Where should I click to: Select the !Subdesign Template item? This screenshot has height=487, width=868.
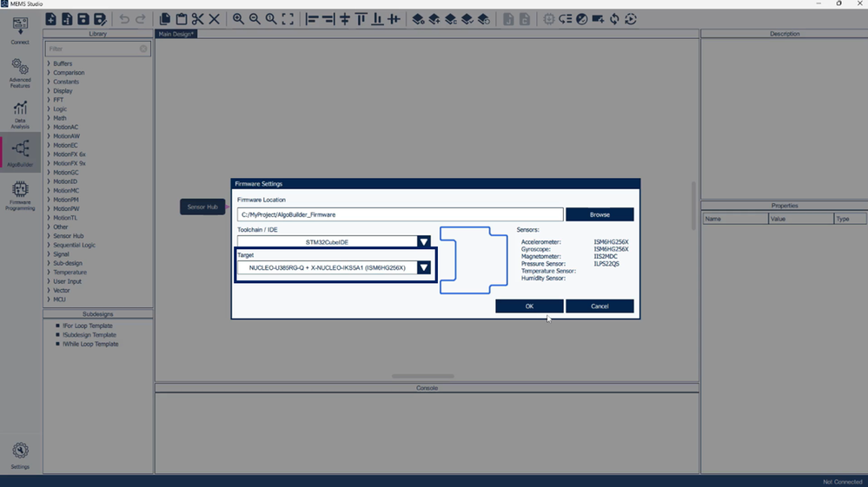(89, 334)
